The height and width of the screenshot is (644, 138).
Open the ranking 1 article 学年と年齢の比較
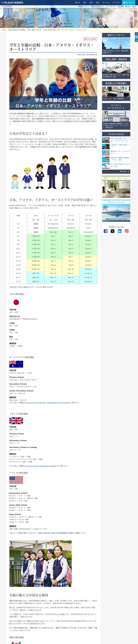[x=120, y=140]
